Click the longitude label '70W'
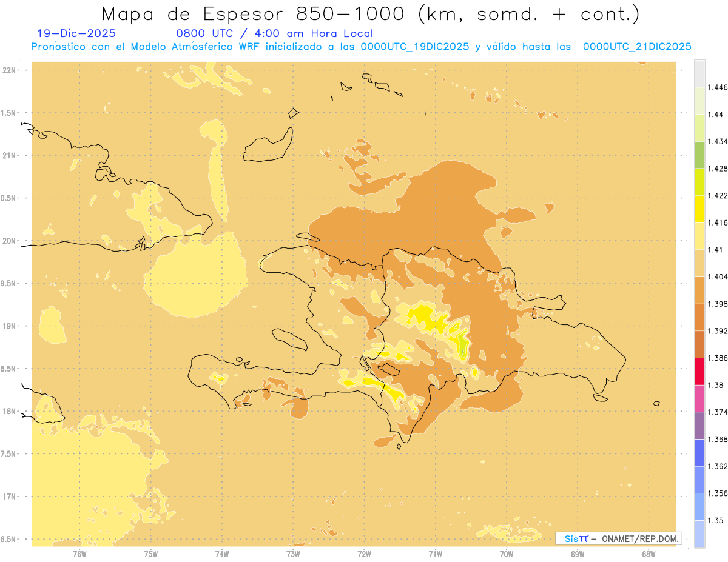Viewport: 728px width, 562px height. pyautogui.click(x=507, y=554)
